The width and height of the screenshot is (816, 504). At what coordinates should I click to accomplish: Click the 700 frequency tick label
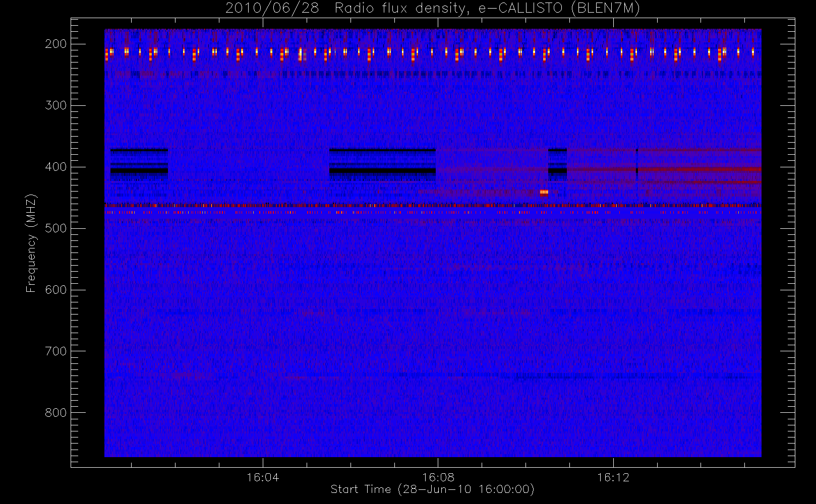click(x=55, y=351)
